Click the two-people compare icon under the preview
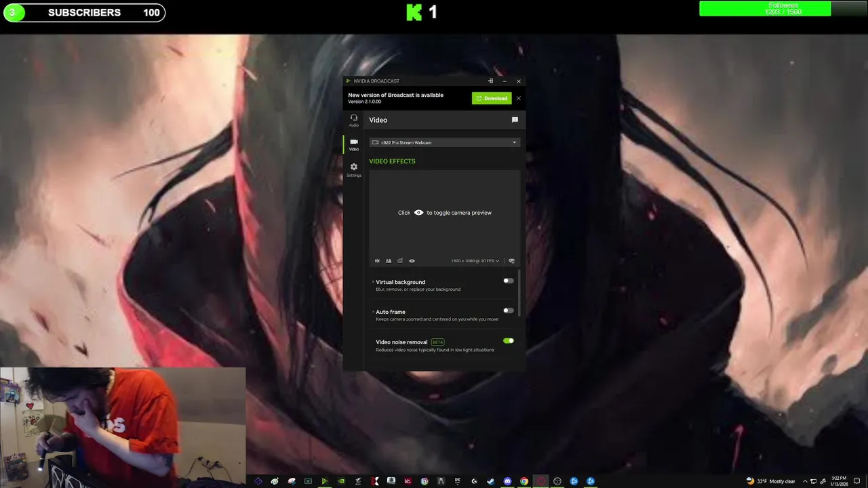 [x=389, y=261]
